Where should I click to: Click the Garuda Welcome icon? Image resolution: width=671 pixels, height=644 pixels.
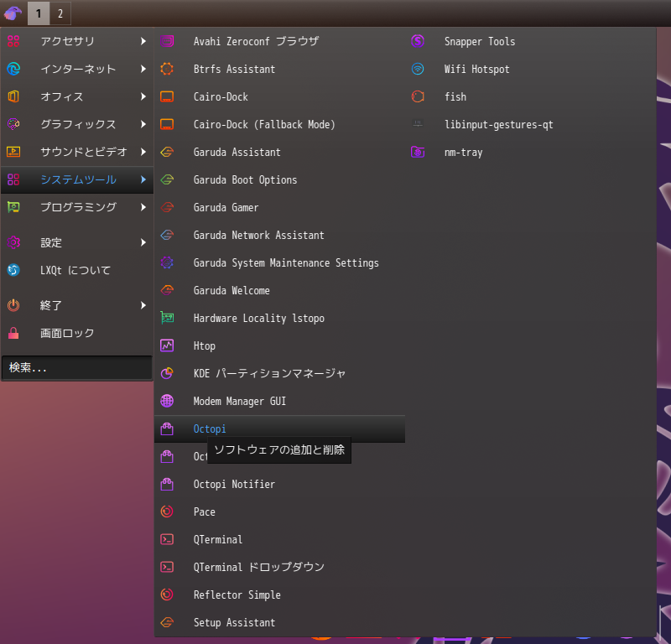pyautogui.click(x=167, y=290)
